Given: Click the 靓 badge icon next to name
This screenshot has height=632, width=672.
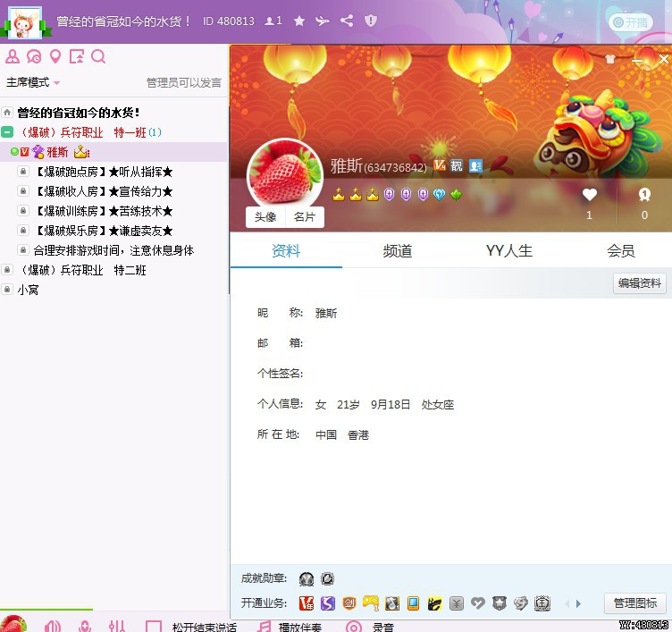Looking at the screenshot, I should [457, 165].
